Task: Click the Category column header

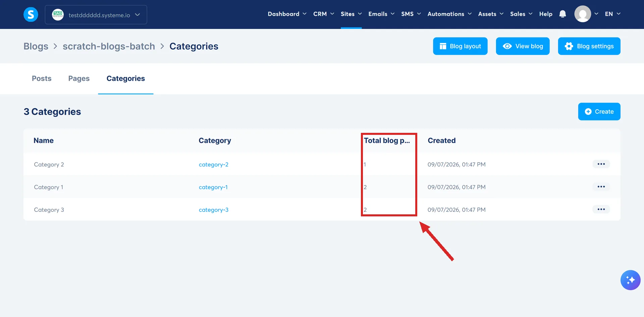Action: [x=215, y=141]
